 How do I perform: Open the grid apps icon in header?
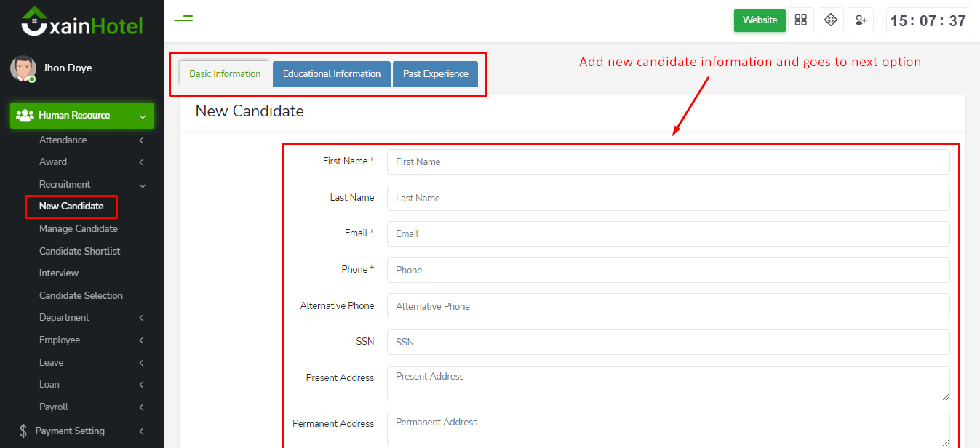click(x=801, y=20)
